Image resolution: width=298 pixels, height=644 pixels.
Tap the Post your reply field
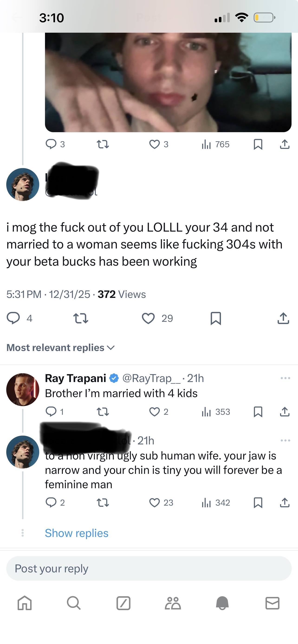click(149, 568)
